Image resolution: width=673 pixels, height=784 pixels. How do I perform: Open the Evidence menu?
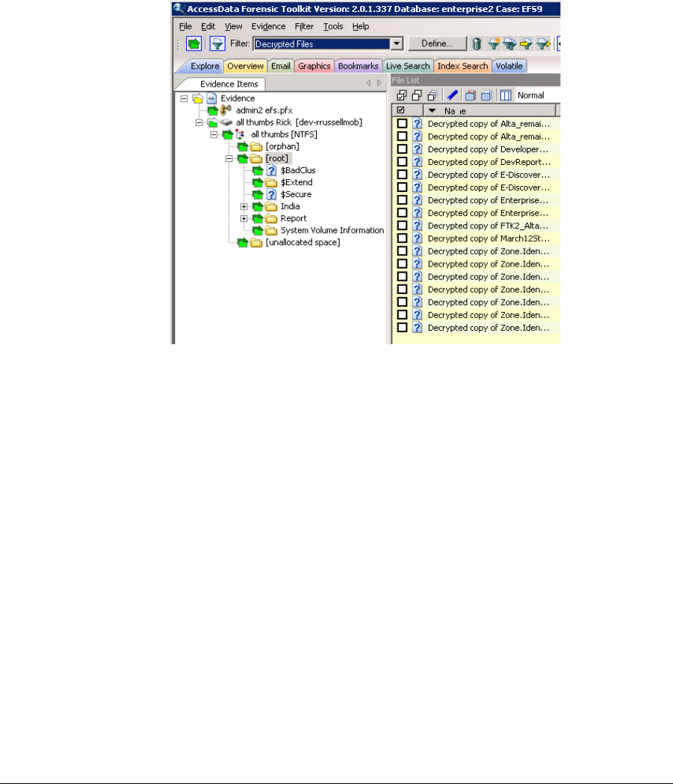(x=268, y=26)
